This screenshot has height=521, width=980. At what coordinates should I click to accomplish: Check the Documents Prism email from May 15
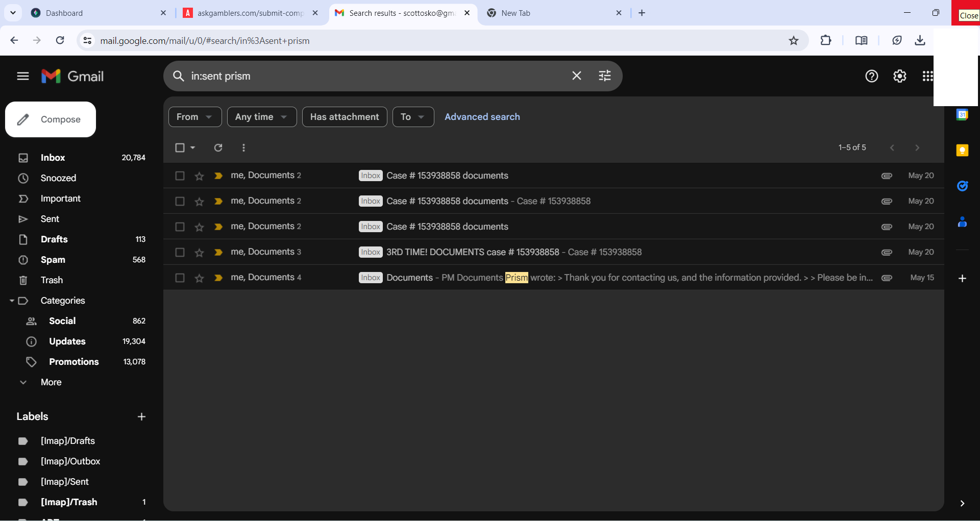tap(180, 278)
